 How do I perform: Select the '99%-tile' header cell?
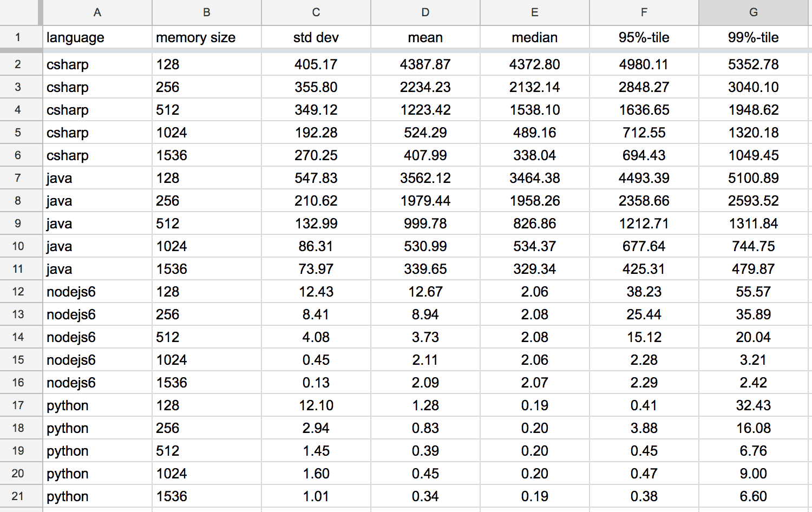point(753,37)
